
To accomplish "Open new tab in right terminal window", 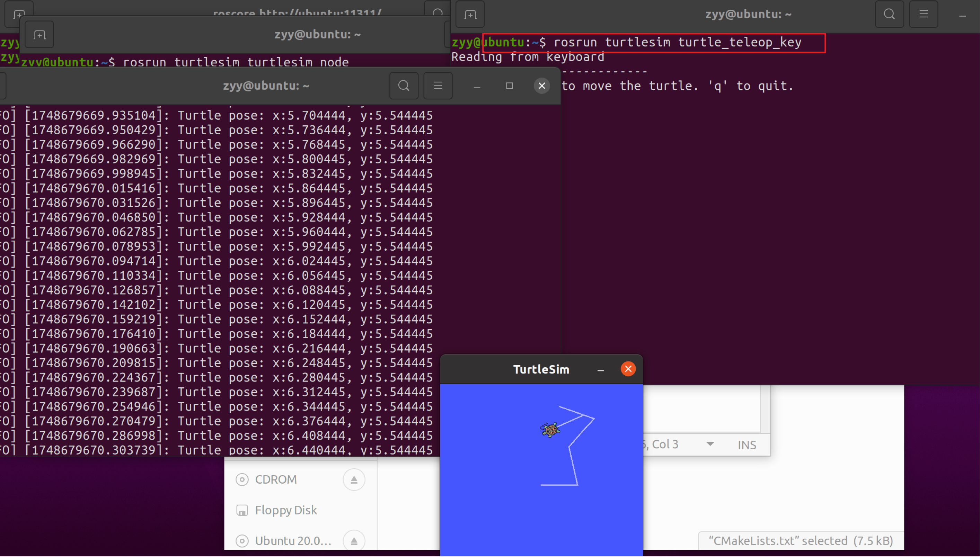I will (470, 15).
